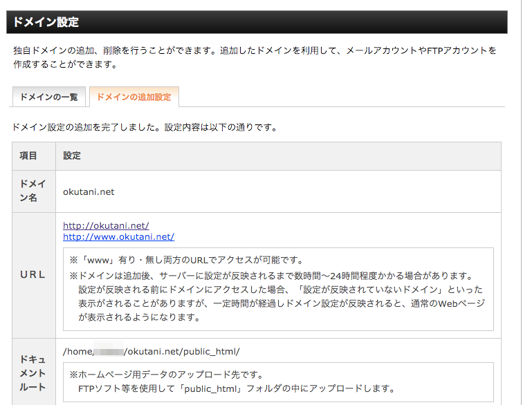Click the ドメイン設定の追加を完了しました message
532x405 pixels.
click(x=145, y=127)
